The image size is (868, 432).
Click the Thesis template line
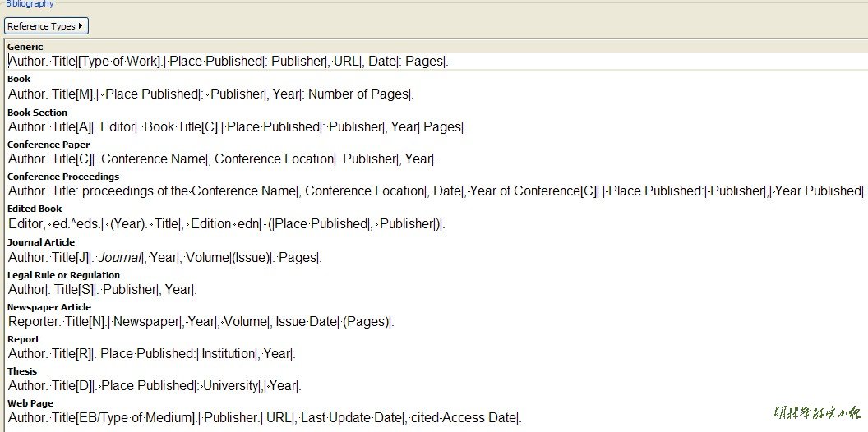click(x=155, y=386)
